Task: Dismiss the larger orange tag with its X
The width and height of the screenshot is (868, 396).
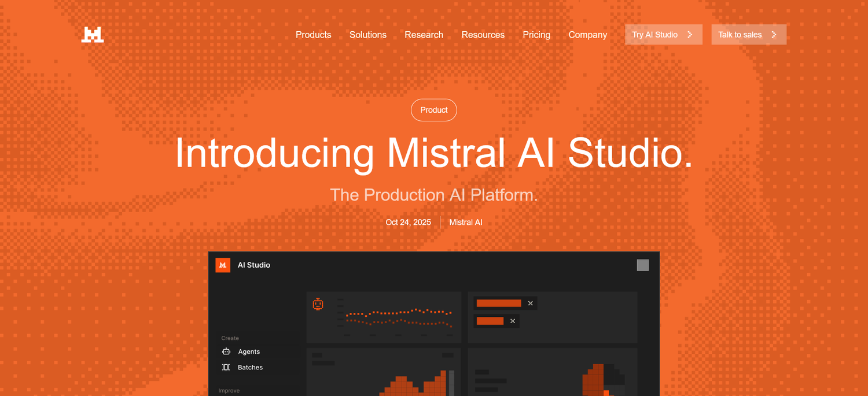Action: point(530,303)
